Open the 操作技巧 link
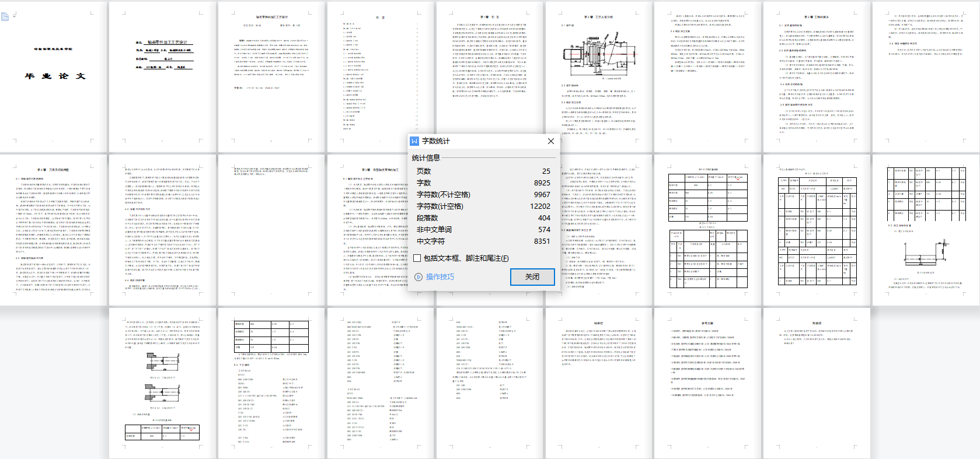The image size is (980, 459). click(440, 277)
